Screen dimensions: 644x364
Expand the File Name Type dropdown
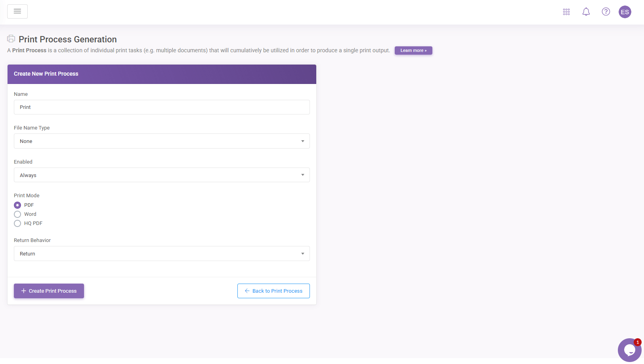[x=162, y=141]
